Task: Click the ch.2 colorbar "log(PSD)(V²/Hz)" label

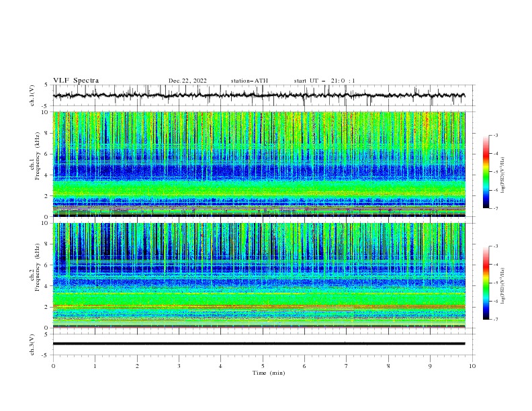Action: [502, 286]
